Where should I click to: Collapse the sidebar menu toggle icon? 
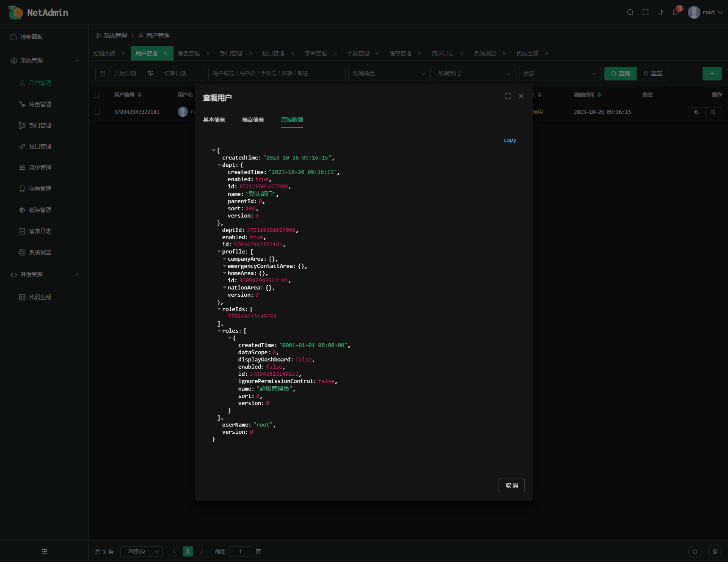pyautogui.click(x=44, y=551)
